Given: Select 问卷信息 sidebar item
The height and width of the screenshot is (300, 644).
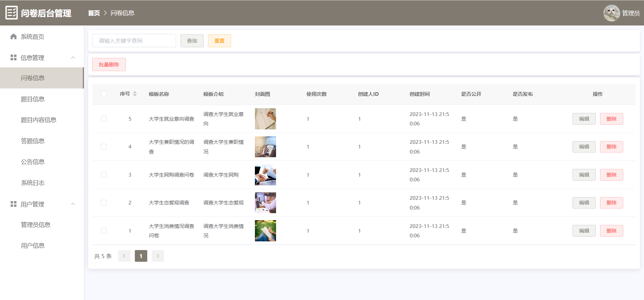Looking at the screenshot, I should 42,78.
